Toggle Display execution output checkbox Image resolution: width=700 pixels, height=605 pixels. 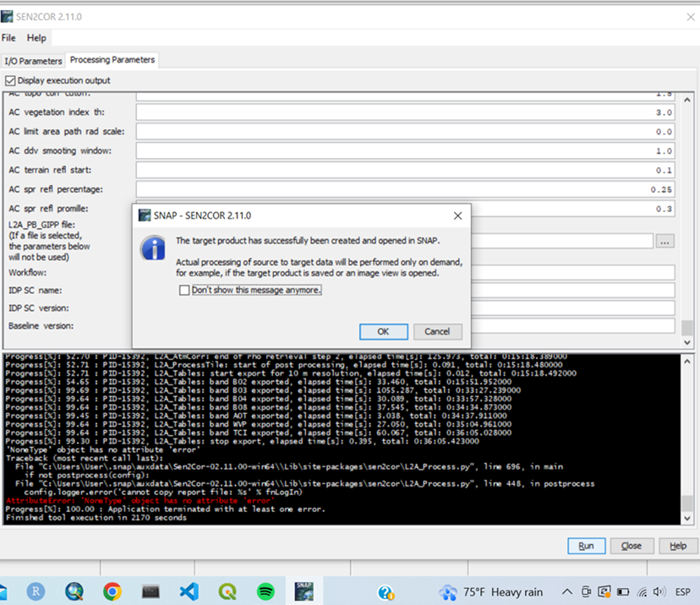10,81
